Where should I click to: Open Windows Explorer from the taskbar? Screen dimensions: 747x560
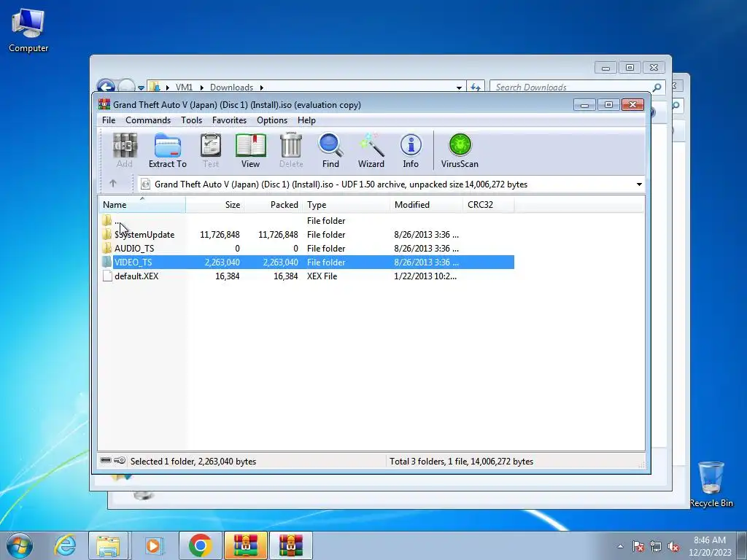pyautogui.click(x=108, y=545)
